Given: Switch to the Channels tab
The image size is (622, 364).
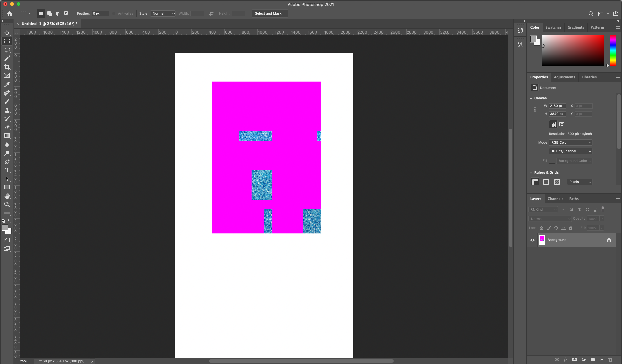Looking at the screenshot, I should coord(555,199).
